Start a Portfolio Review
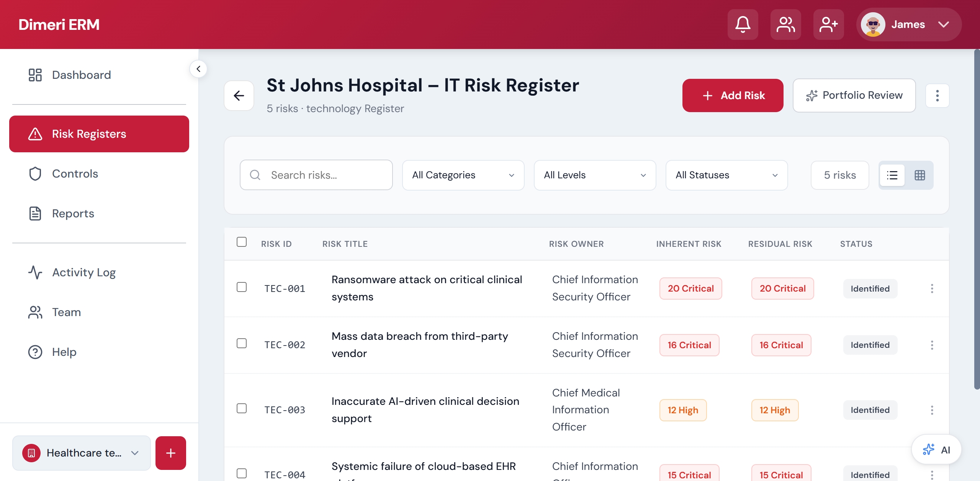Viewport: 980px width, 481px height. (x=854, y=96)
